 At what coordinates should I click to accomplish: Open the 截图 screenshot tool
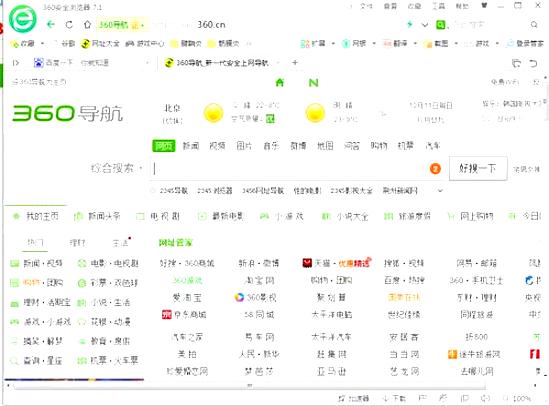coord(436,43)
